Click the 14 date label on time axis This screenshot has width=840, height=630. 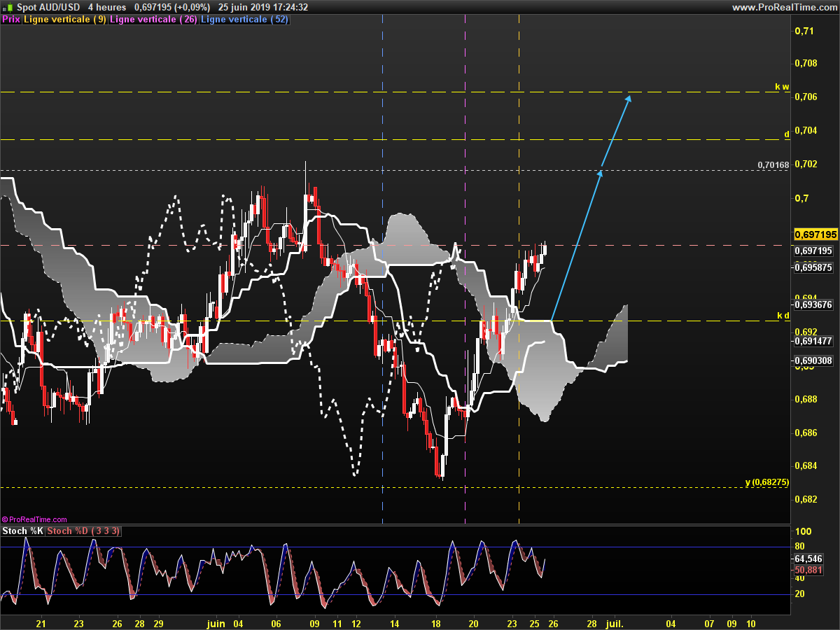click(394, 622)
